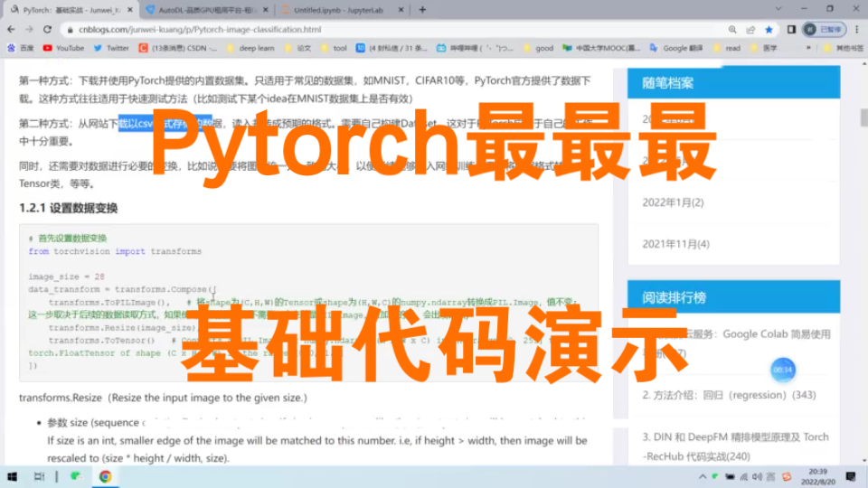Click the transforms.Resize description paragraph

tap(163, 398)
